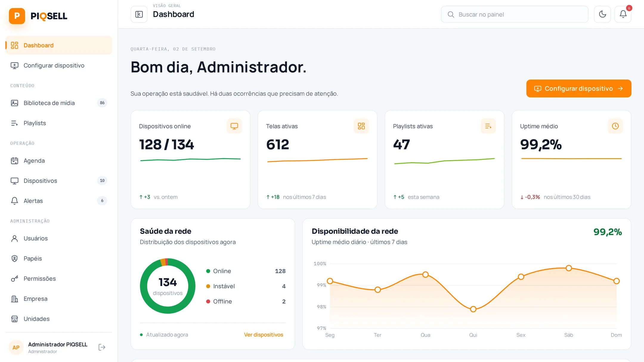Viewport: 644px width, 362px height.
Task: Select the Qui data point on uptime chart
Action: point(473,309)
